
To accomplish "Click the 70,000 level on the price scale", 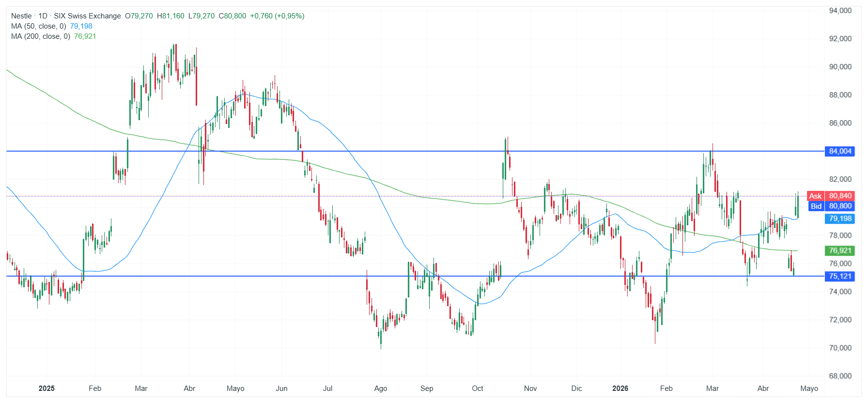I will 840,348.
